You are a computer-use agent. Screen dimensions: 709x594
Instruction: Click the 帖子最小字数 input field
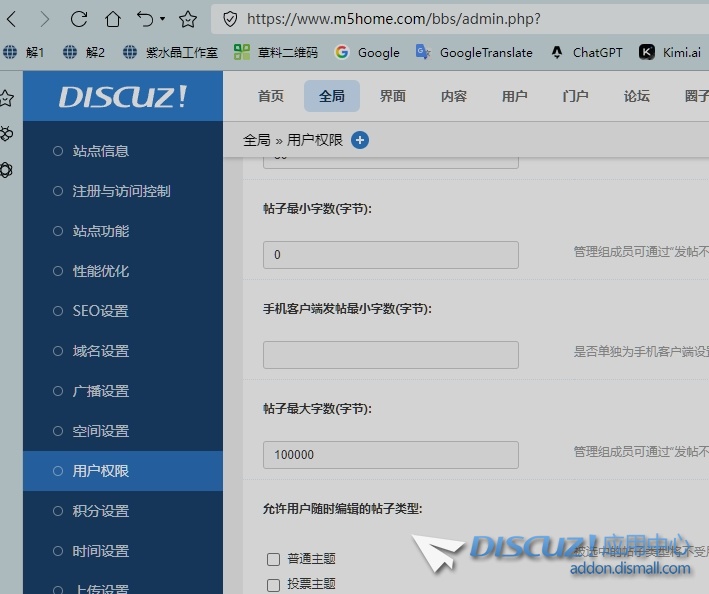click(391, 255)
